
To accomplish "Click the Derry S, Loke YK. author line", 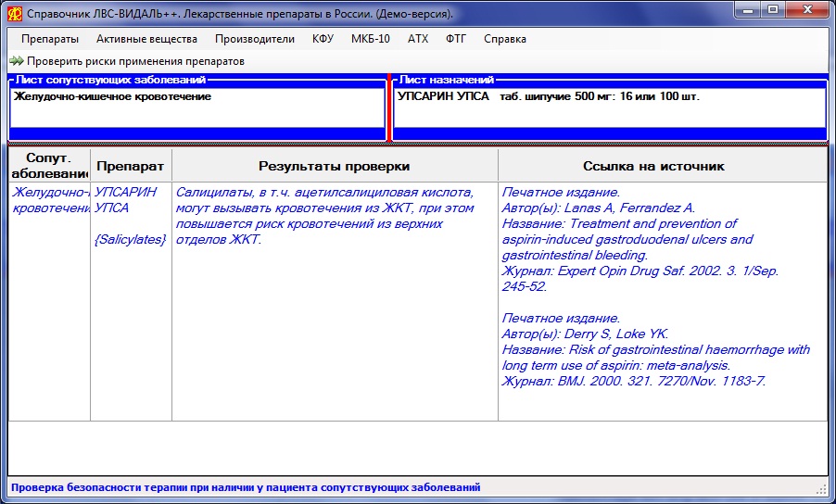I will pyautogui.click(x=586, y=334).
